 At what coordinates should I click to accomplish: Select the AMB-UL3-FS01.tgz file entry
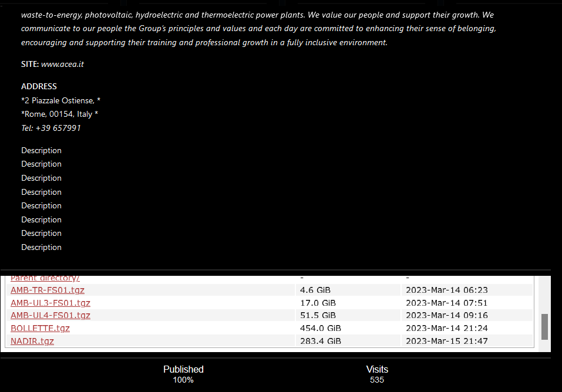[x=50, y=303]
